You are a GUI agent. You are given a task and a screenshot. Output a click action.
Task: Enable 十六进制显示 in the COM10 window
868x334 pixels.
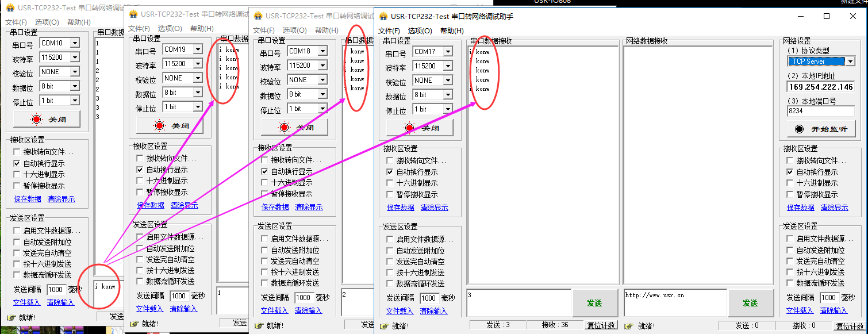[x=17, y=175]
